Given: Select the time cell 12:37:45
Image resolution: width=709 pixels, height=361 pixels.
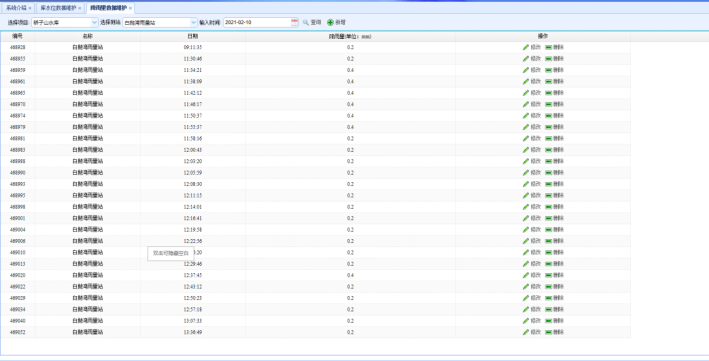Looking at the screenshot, I should pyautogui.click(x=193, y=275).
